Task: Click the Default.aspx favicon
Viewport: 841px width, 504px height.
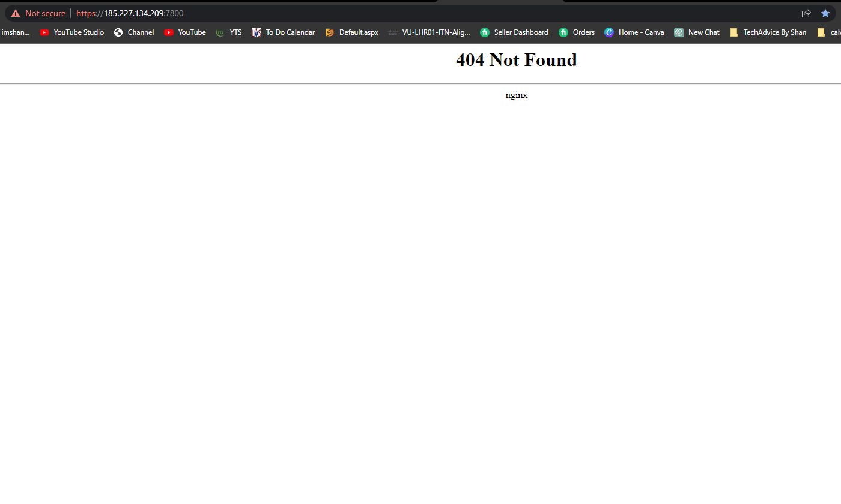Action: click(329, 32)
